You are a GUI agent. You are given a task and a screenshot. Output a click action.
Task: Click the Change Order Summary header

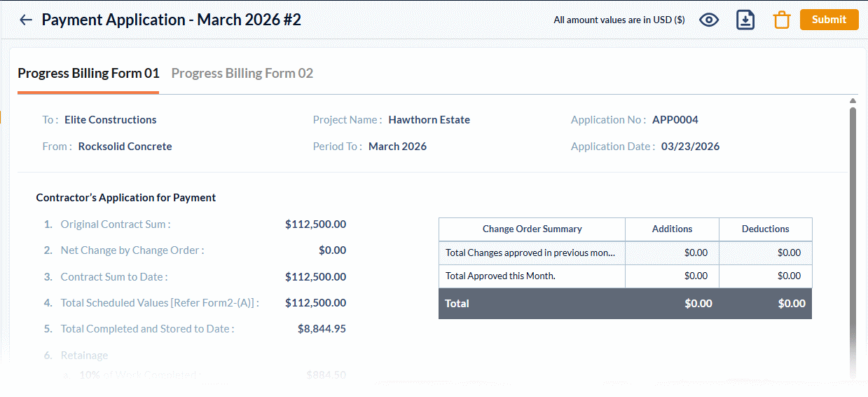click(532, 229)
